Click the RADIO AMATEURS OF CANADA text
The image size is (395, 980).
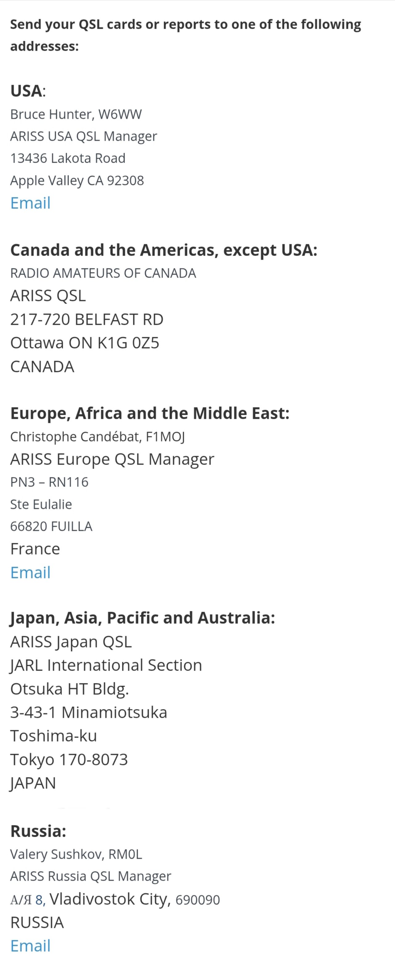click(x=103, y=273)
